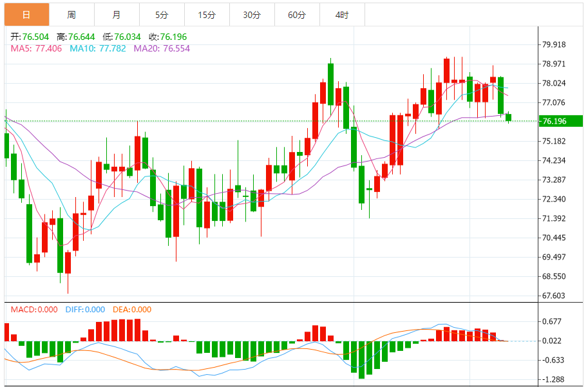Click the 77.076 price axis label

(x=554, y=102)
